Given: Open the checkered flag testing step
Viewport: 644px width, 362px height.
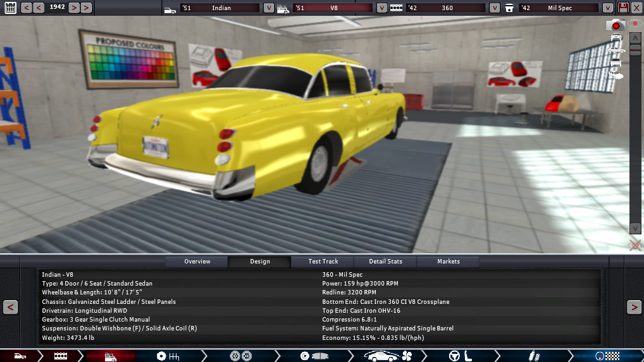Looking at the screenshot, I should (x=605, y=356).
